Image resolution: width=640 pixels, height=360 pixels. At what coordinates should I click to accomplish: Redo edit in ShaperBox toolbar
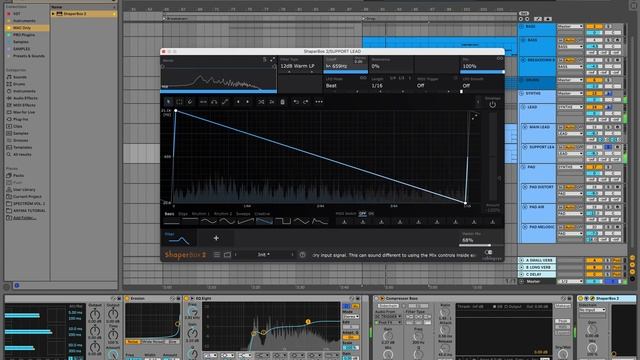coord(306,102)
